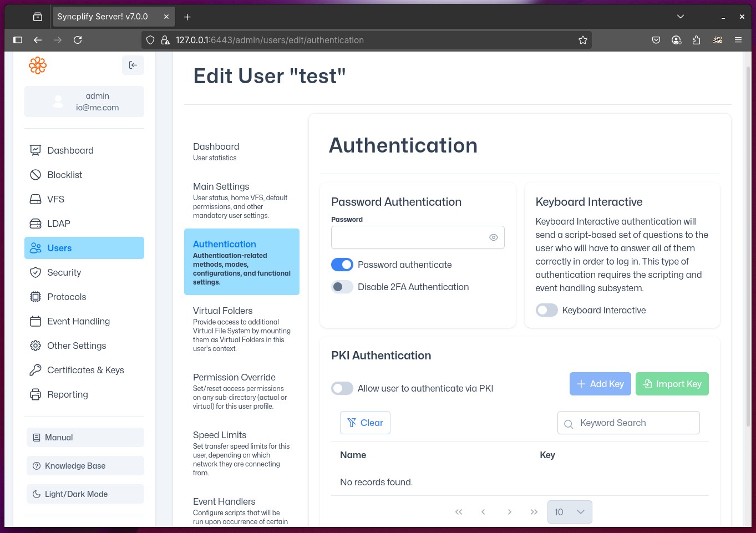This screenshot has height=533, width=756.
Task: Click the Syncplify flower logo
Action: point(37,65)
